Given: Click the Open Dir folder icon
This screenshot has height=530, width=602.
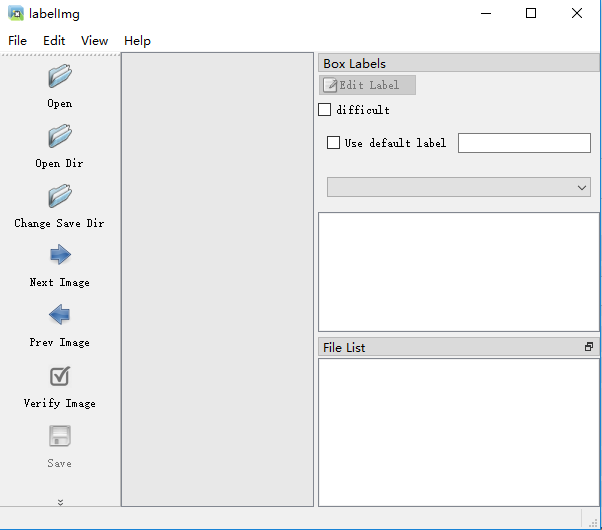Looking at the screenshot, I should (60, 136).
